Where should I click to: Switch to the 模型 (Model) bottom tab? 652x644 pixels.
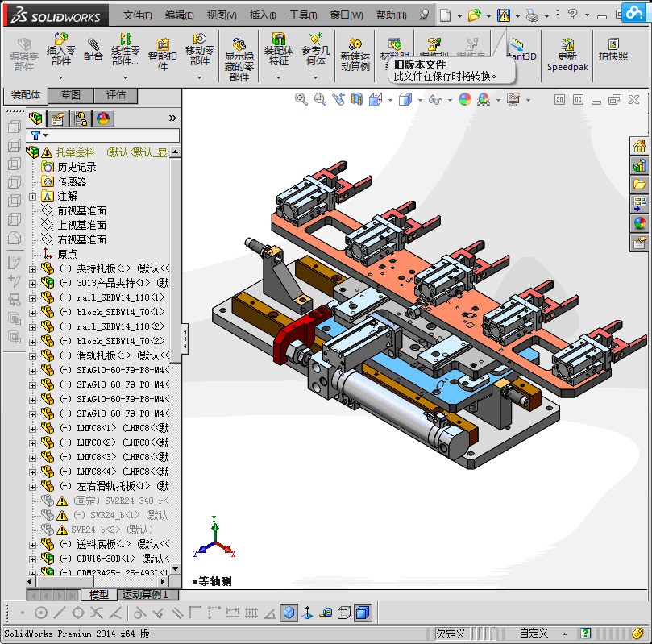[99, 595]
